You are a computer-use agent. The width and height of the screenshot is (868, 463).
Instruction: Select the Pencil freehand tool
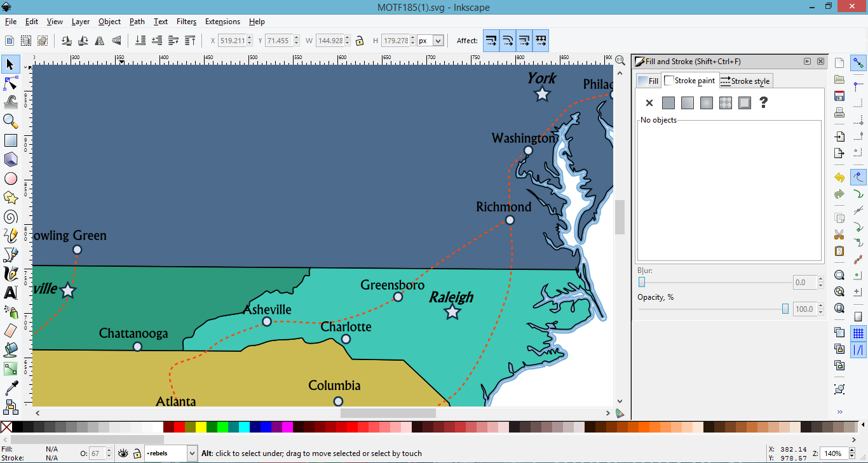pos(10,236)
